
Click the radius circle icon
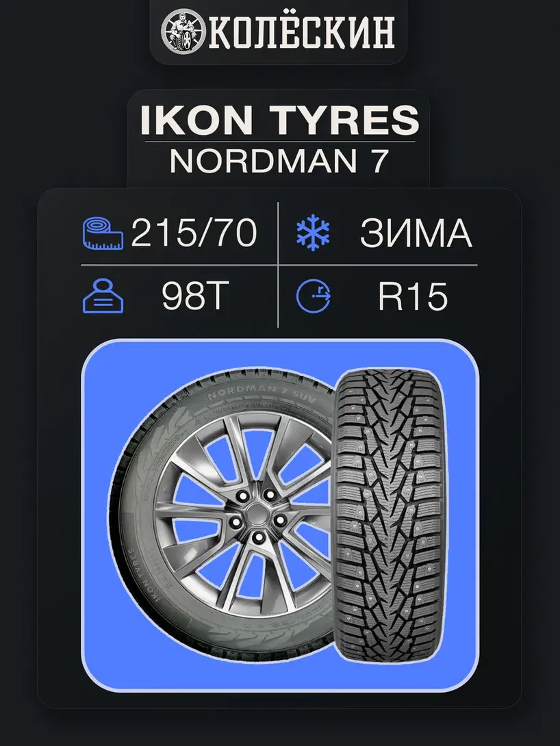[x=313, y=296]
